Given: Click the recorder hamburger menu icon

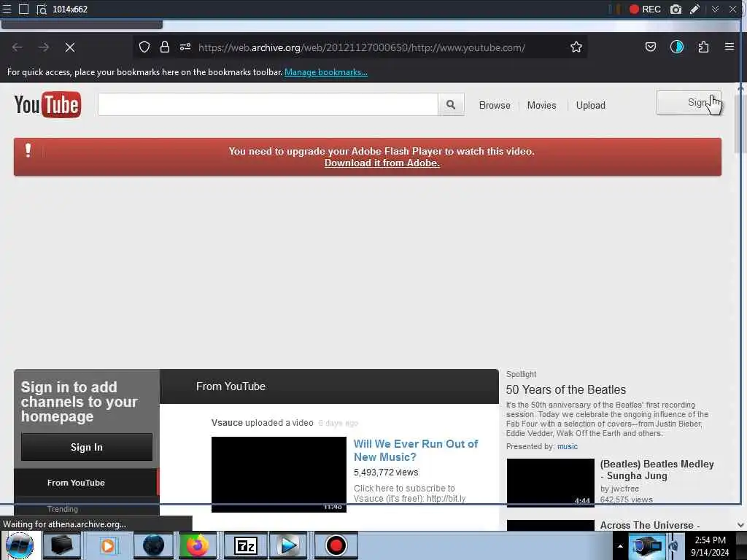Looking at the screenshot, I should (x=7, y=9).
